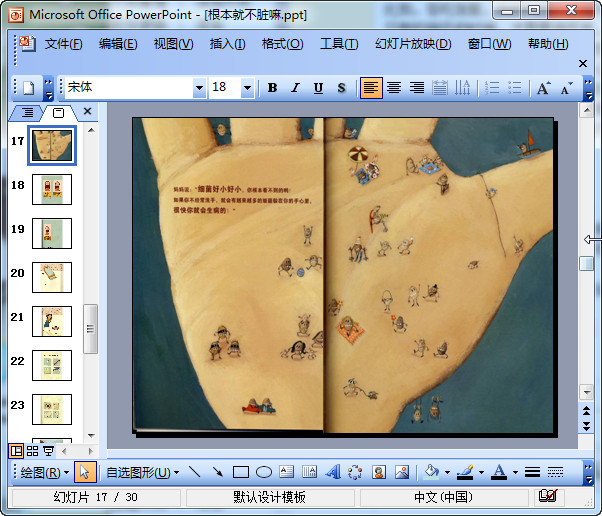Open the 文件 menu

(x=63, y=44)
